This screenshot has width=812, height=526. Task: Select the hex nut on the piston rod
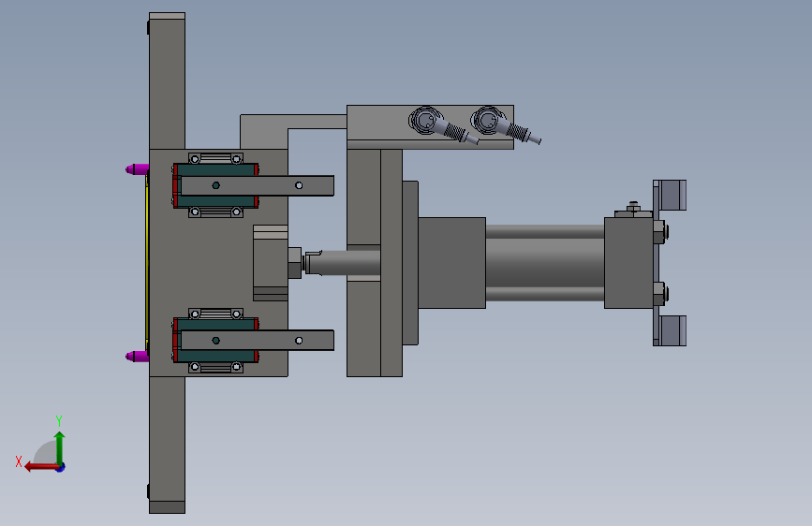pos(295,263)
